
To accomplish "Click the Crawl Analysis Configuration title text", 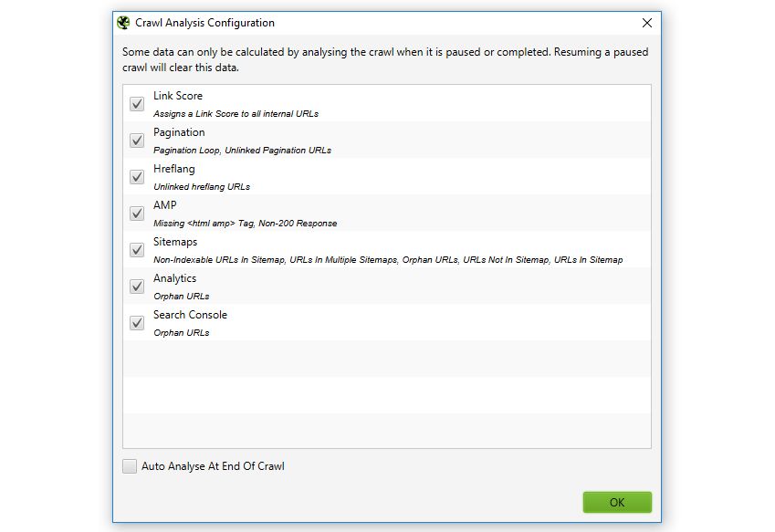I will (x=205, y=23).
